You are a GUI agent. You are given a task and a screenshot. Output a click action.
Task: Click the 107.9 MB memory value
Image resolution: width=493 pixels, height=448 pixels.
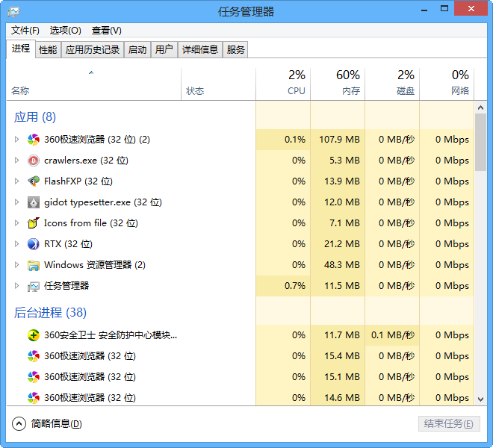point(340,140)
